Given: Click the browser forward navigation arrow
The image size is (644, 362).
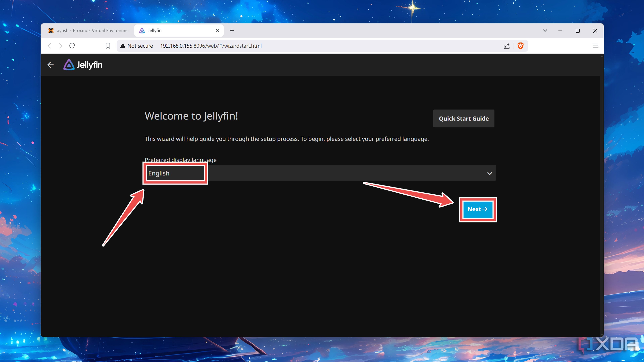Looking at the screenshot, I should click(x=61, y=46).
